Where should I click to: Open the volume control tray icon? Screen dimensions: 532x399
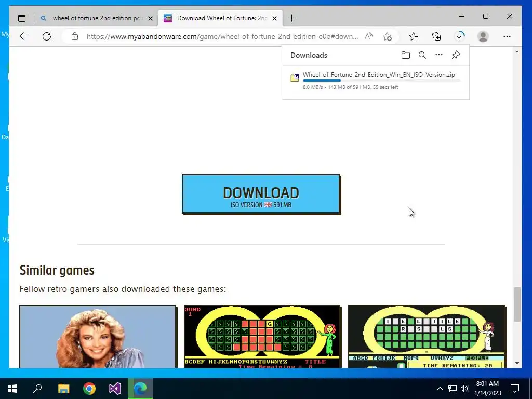point(464,389)
